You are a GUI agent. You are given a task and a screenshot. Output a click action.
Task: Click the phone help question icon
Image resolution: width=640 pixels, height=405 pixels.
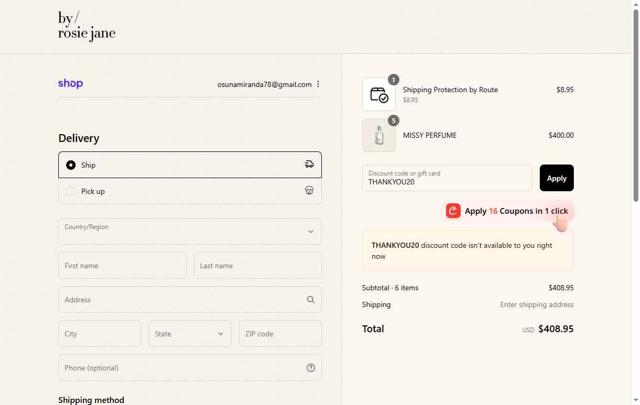tap(311, 368)
